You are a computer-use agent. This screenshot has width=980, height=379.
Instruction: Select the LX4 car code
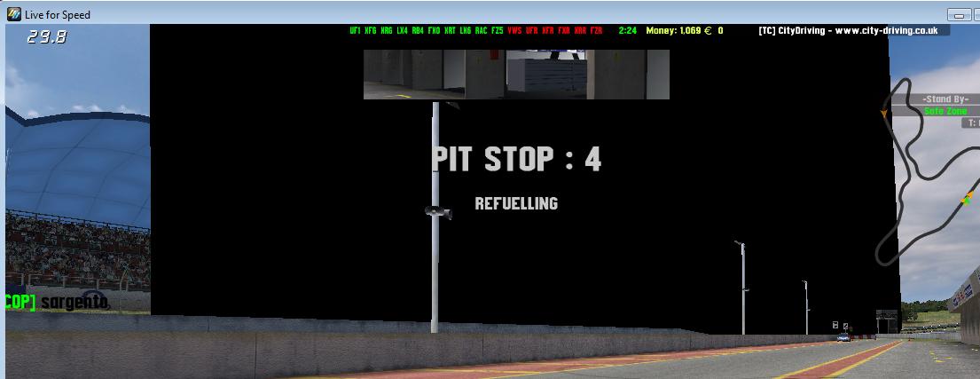(402, 30)
